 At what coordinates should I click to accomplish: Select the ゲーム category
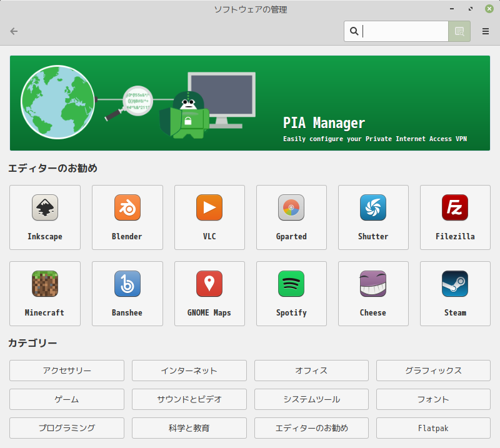click(x=67, y=399)
